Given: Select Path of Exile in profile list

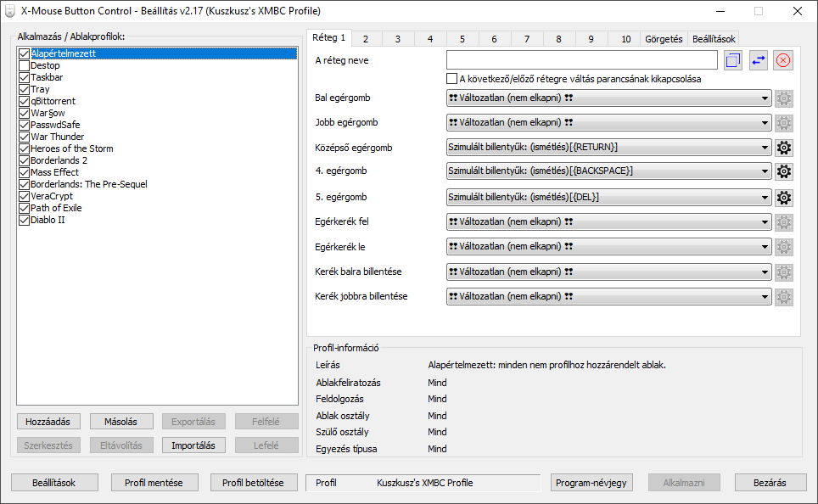Looking at the screenshot, I should point(56,208).
